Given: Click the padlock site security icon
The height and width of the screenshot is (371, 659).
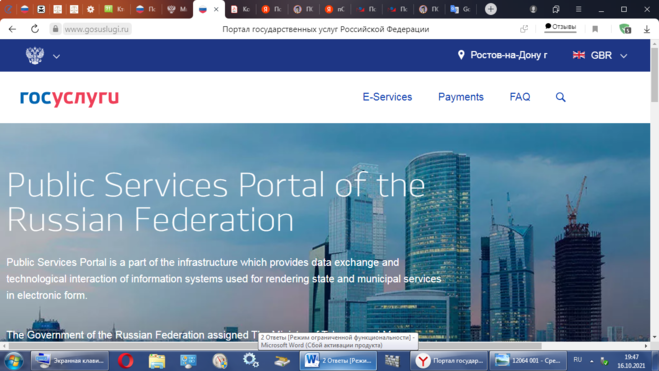Looking at the screenshot, I should pos(55,29).
